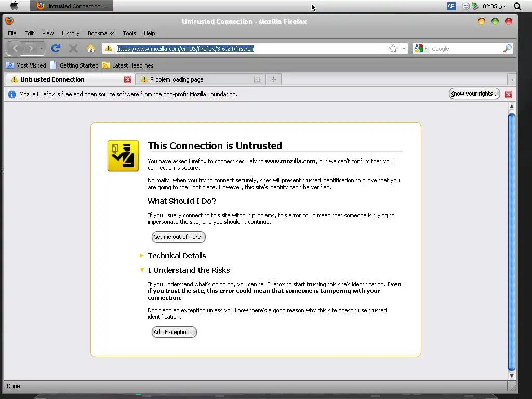Open the History menu
The width and height of the screenshot is (532, 399).
(71, 33)
